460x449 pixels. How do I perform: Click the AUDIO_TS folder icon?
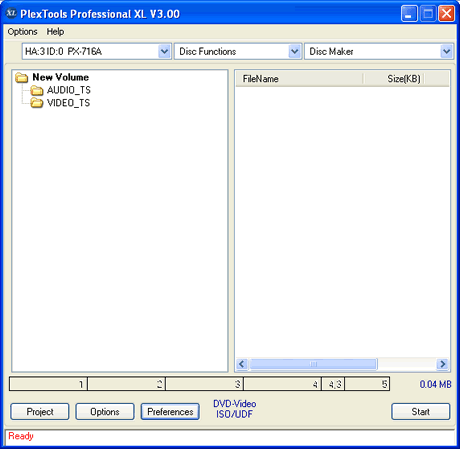[x=37, y=90]
